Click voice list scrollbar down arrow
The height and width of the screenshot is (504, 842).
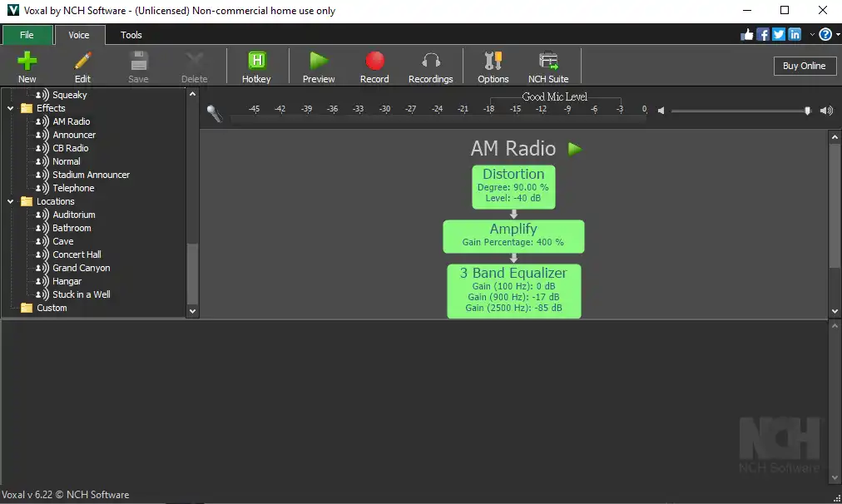(x=192, y=311)
